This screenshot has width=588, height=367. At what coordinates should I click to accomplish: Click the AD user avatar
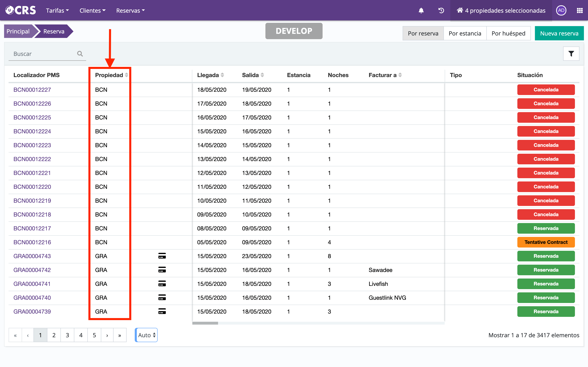(561, 10)
